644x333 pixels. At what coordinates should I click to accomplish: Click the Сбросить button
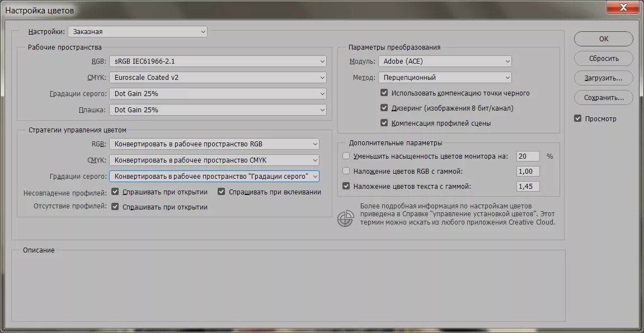point(603,58)
